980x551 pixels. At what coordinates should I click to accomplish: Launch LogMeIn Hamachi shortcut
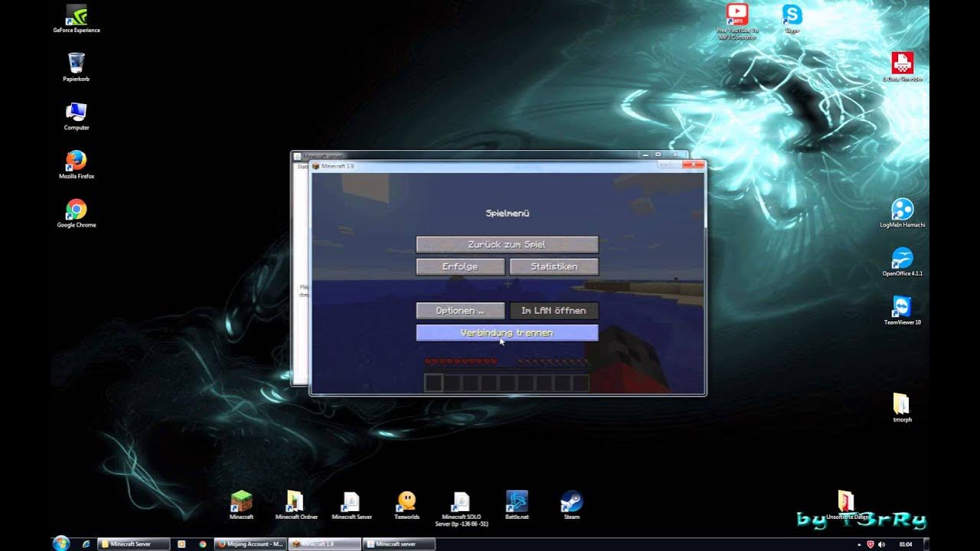(902, 214)
